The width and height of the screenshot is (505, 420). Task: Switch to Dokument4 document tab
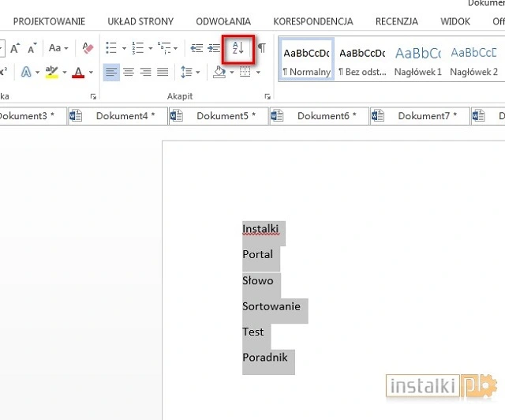pyautogui.click(x=118, y=116)
